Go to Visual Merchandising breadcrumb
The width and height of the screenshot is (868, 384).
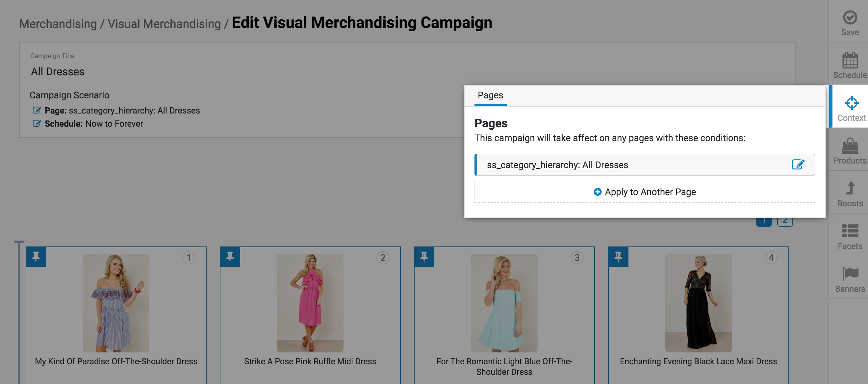(x=164, y=24)
